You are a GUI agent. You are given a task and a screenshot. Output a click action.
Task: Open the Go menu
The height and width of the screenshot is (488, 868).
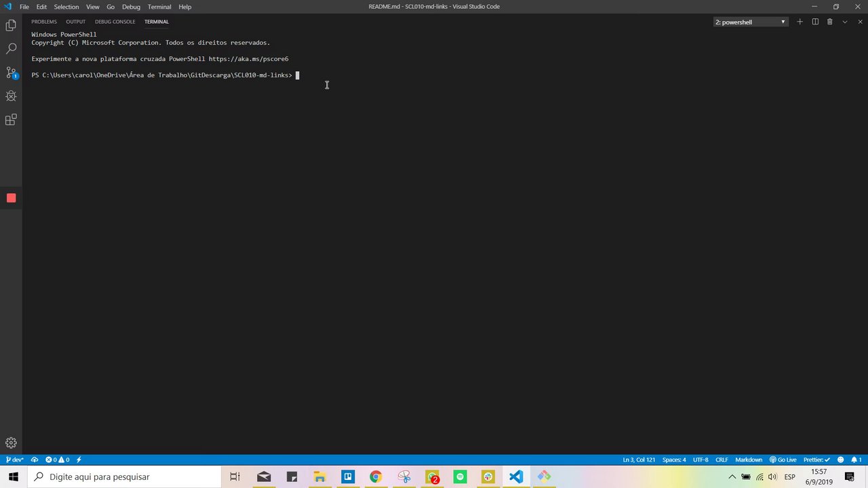click(x=111, y=7)
